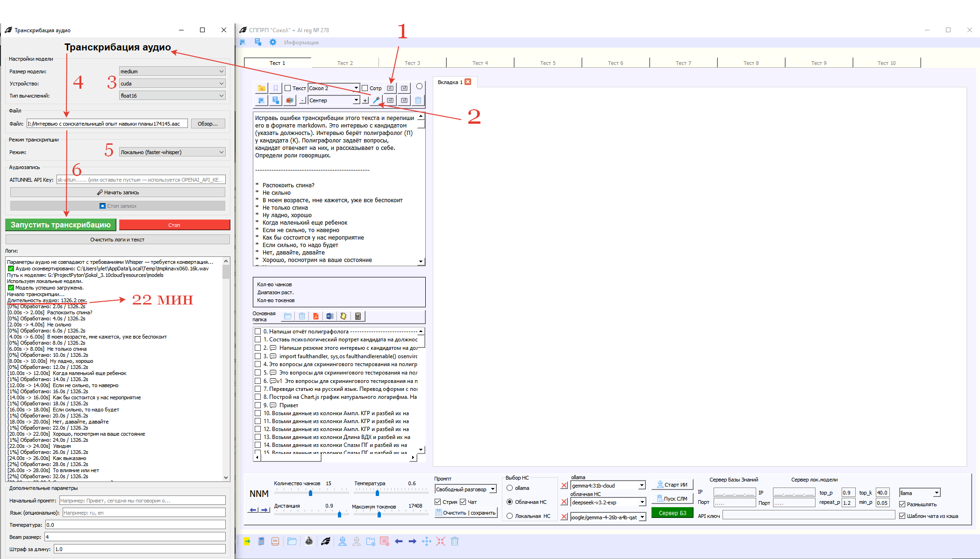
Task: Open 'Режим' Локально (faster-whisper) dropdown
Action: (x=172, y=152)
